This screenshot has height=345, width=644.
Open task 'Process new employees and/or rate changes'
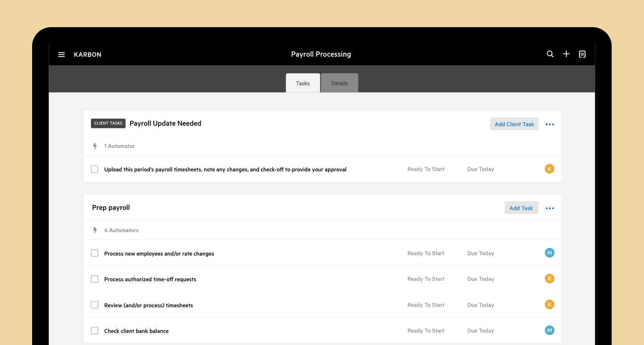159,254
